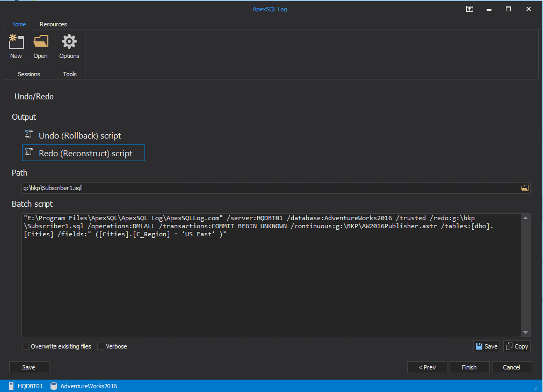Click the New session icon

click(x=16, y=42)
